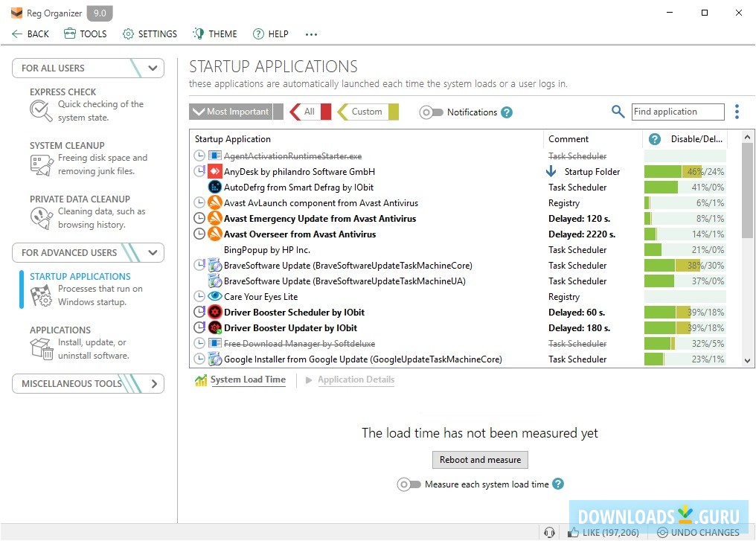Collapse the For All Users section
The height and width of the screenshot is (541, 756).
[153, 68]
